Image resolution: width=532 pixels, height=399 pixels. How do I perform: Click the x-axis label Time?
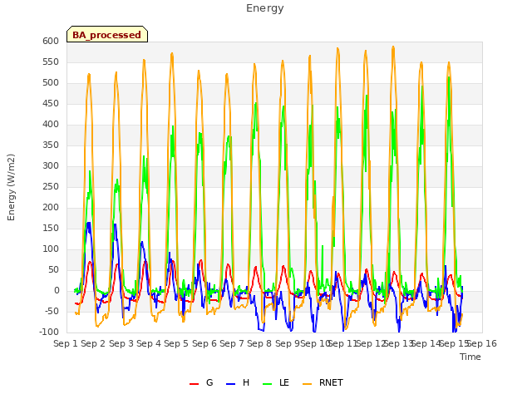pyautogui.click(x=470, y=357)
